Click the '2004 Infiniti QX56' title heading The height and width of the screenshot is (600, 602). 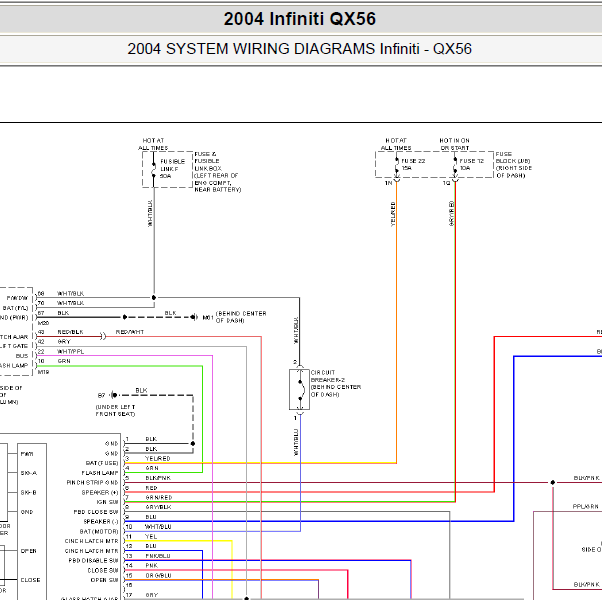coord(299,19)
